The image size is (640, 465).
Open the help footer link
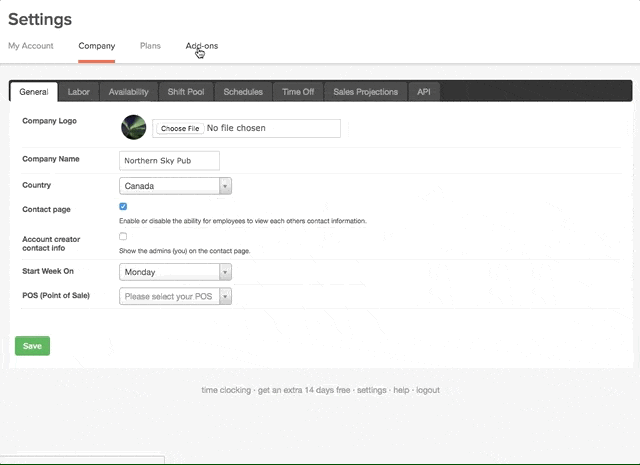click(x=401, y=390)
